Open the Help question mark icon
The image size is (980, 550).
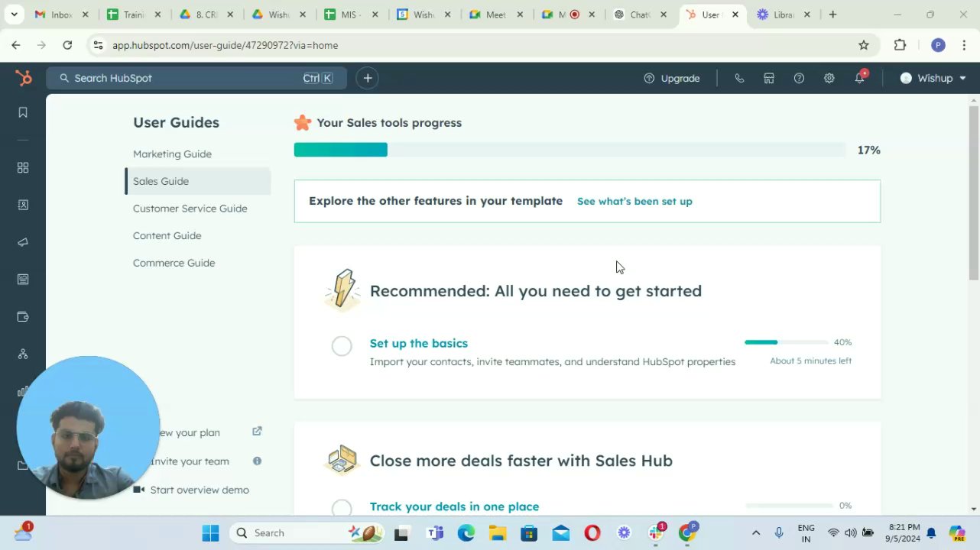click(799, 78)
